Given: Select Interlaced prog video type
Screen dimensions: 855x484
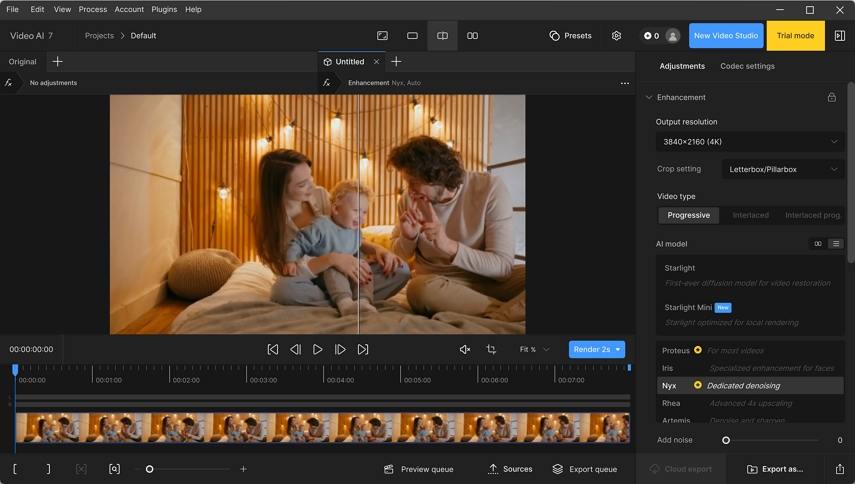Looking at the screenshot, I should (812, 215).
